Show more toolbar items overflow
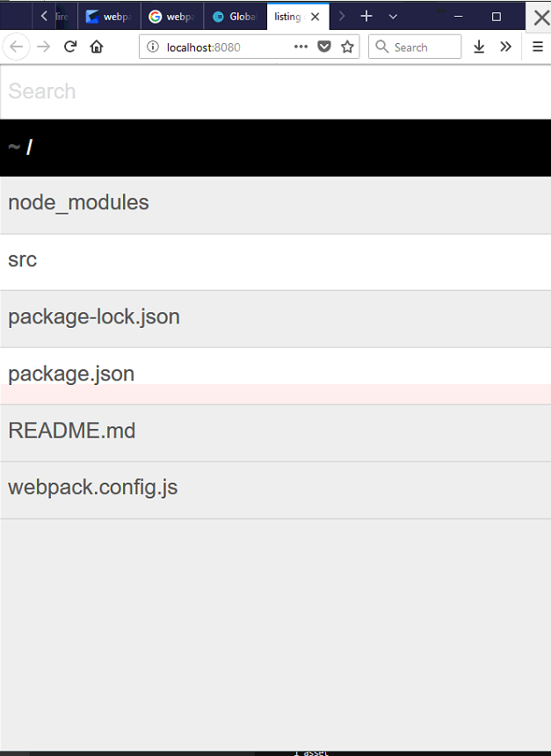The image size is (551, 756). (505, 47)
